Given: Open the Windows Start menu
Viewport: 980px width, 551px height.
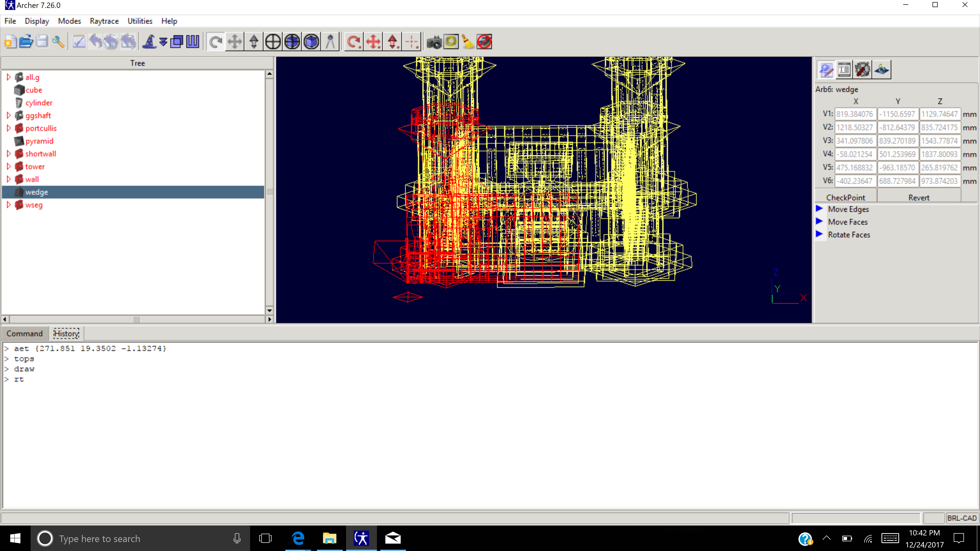Looking at the screenshot, I should [x=15, y=539].
